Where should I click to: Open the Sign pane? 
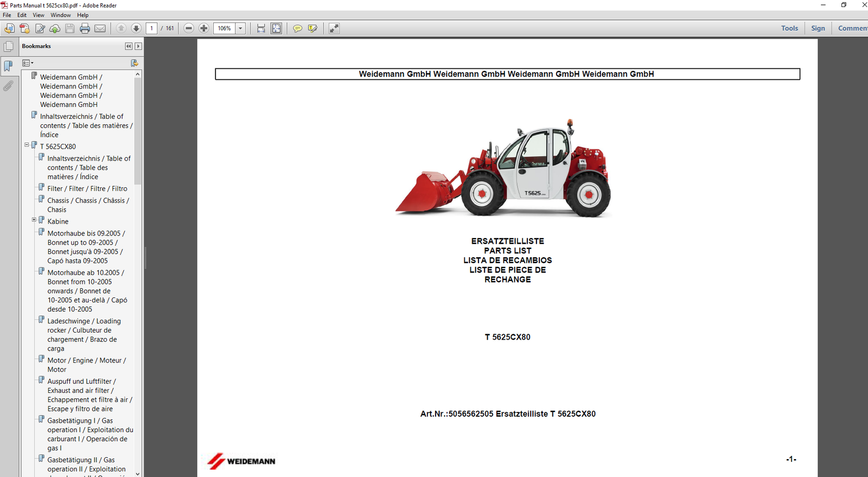pos(818,28)
